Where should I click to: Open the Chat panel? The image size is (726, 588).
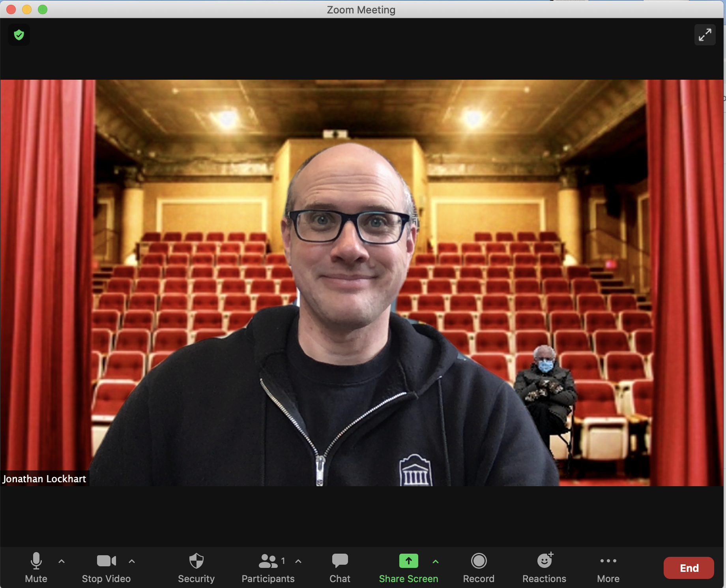coord(340,567)
